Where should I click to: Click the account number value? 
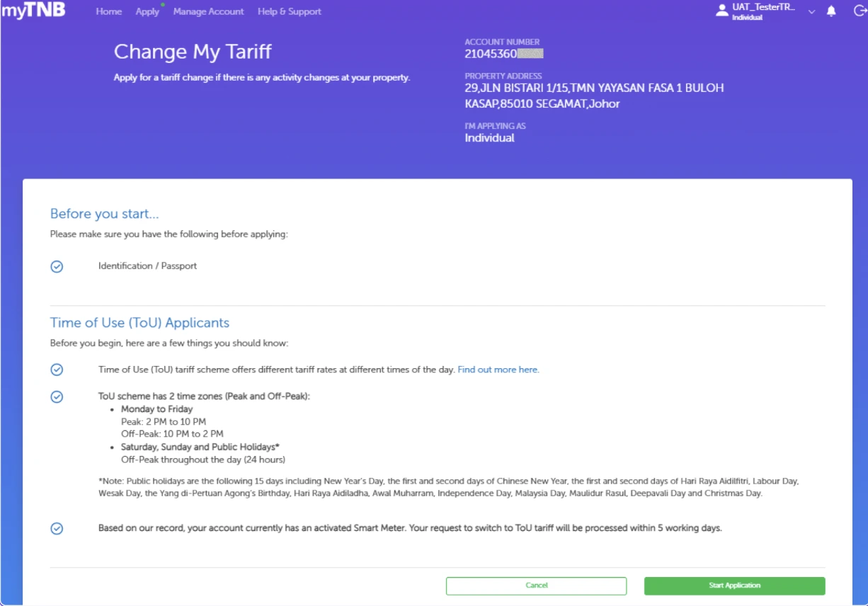tap(503, 54)
